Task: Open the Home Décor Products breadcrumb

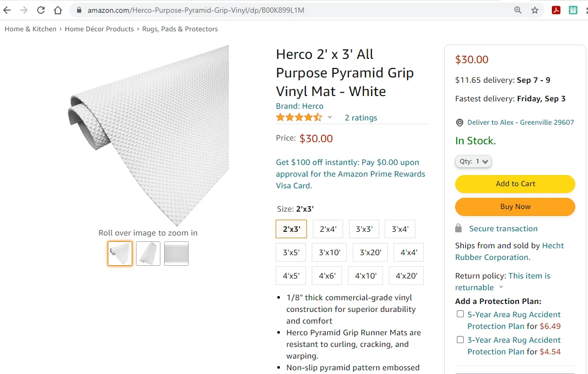Action: click(x=99, y=29)
